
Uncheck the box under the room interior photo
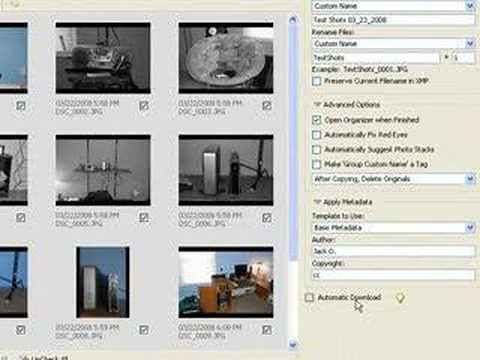(267, 330)
